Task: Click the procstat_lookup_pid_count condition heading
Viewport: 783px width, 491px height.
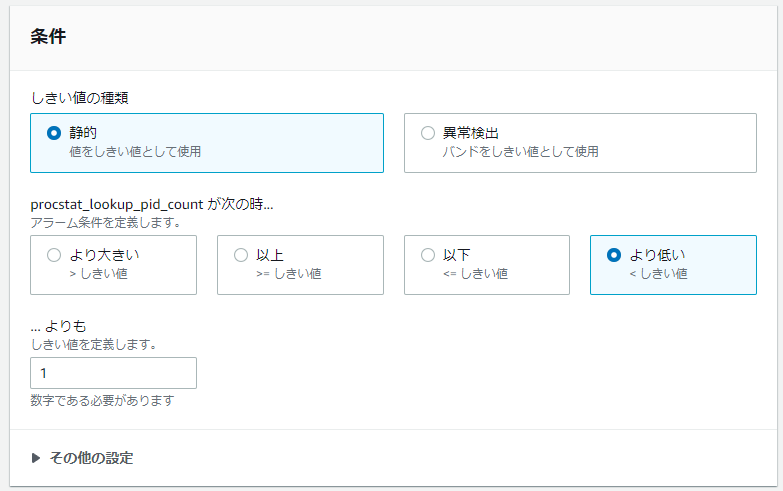Action: pyautogui.click(x=152, y=205)
